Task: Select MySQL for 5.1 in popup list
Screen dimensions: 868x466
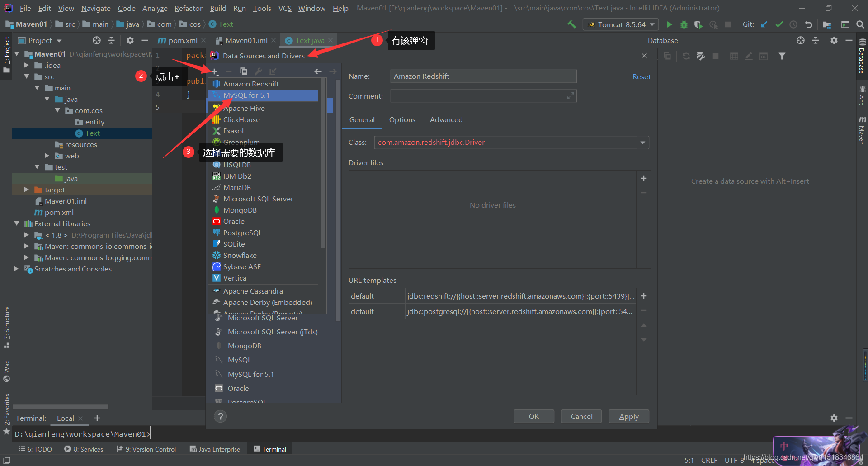Action: click(263, 95)
